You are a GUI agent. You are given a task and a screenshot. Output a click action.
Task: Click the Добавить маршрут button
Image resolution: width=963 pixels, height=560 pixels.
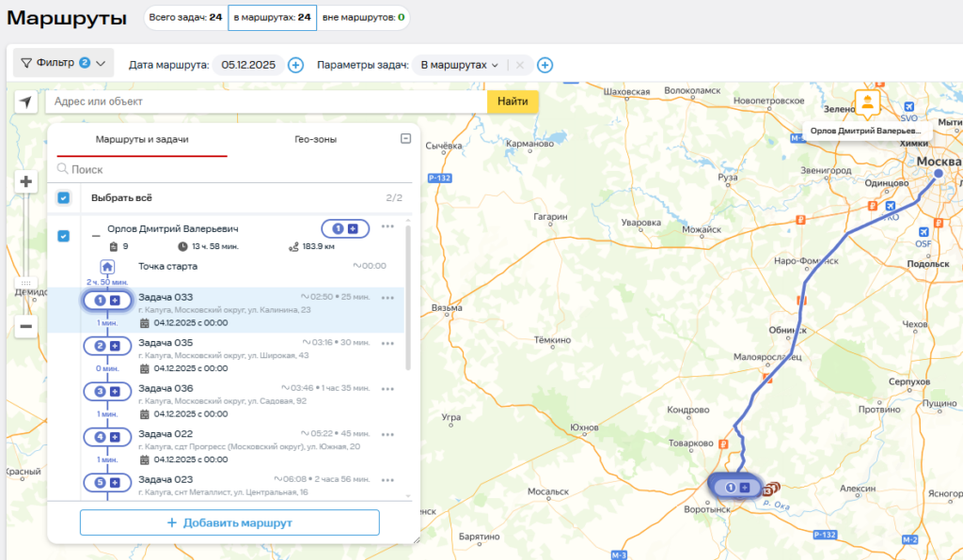229,522
